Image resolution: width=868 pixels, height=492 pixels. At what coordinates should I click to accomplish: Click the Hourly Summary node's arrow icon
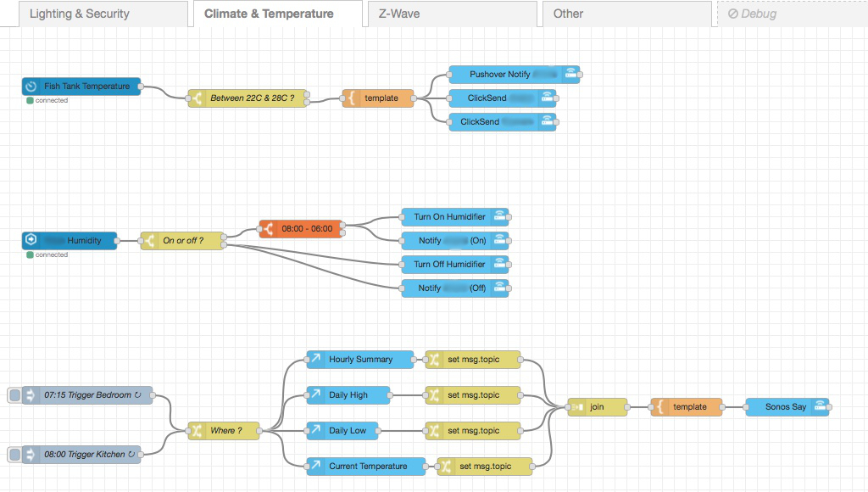point(315,360)
